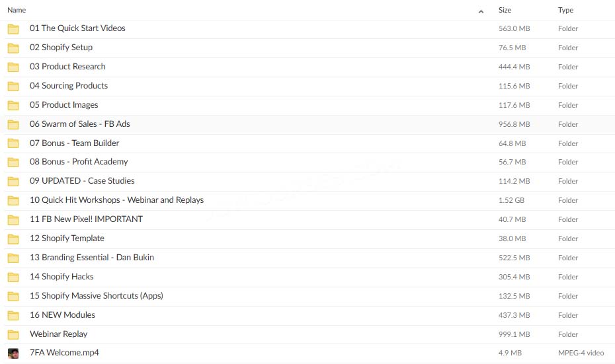The image size is (615, 364).
Task: Click folder icon next to 02 Shopify Setup
Action: 13,48
